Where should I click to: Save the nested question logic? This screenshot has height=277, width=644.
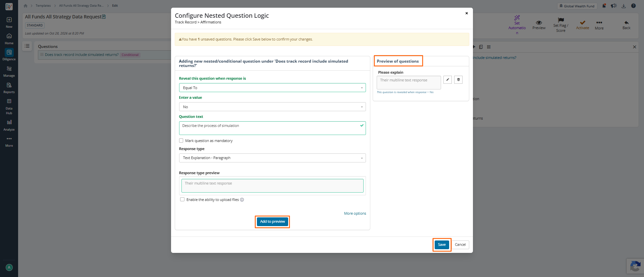(x=442, y=245)
